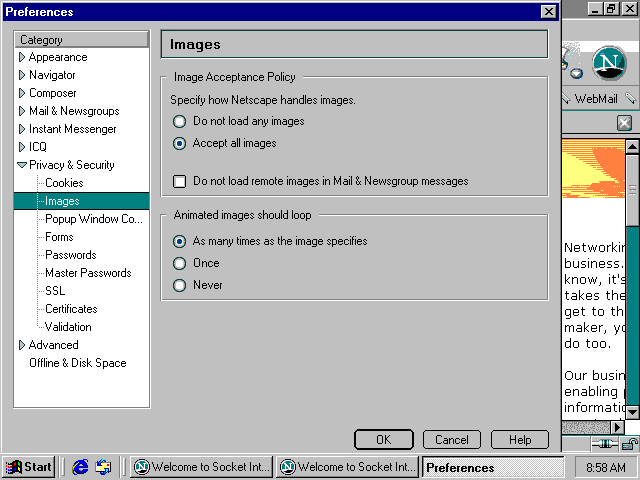Click the taskbar clock showing 8:58 AM

606,467
